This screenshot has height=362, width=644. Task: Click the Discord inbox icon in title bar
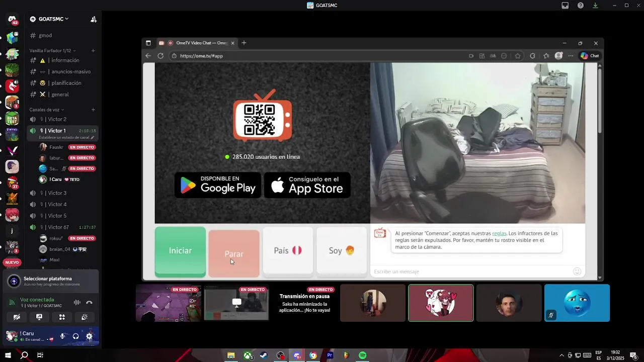point(565,6)
